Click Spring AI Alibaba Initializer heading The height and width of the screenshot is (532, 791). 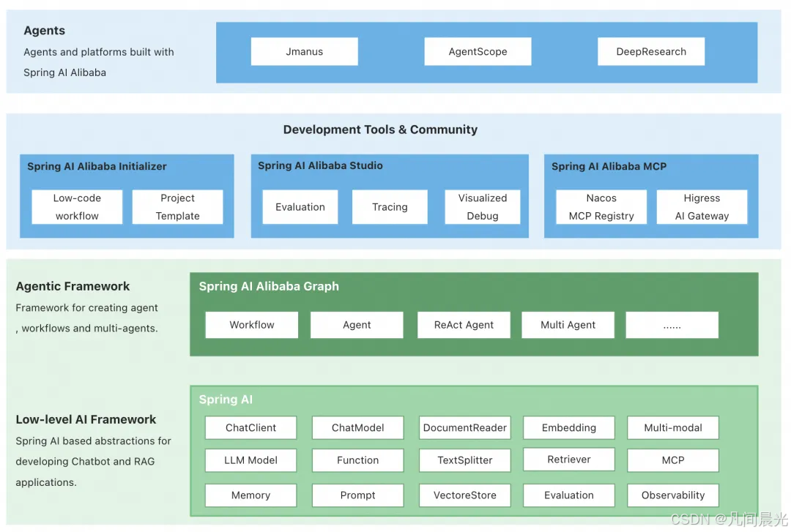[x=97, y=166]
